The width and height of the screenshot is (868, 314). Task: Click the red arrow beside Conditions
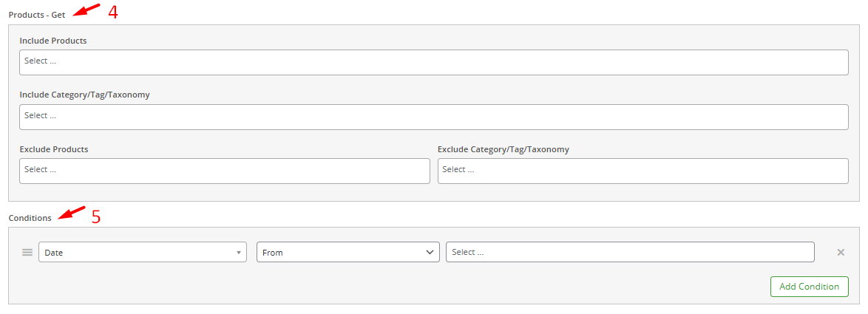pos(72,214)
